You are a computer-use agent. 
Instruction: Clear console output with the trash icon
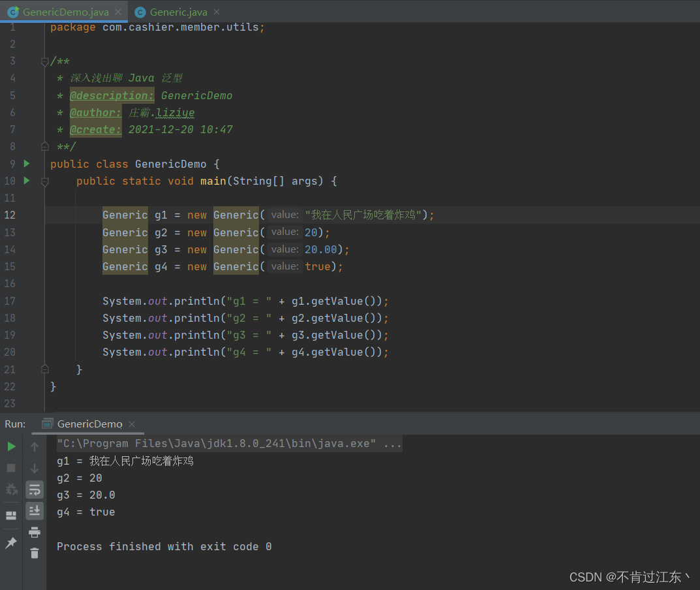point(35,553)
